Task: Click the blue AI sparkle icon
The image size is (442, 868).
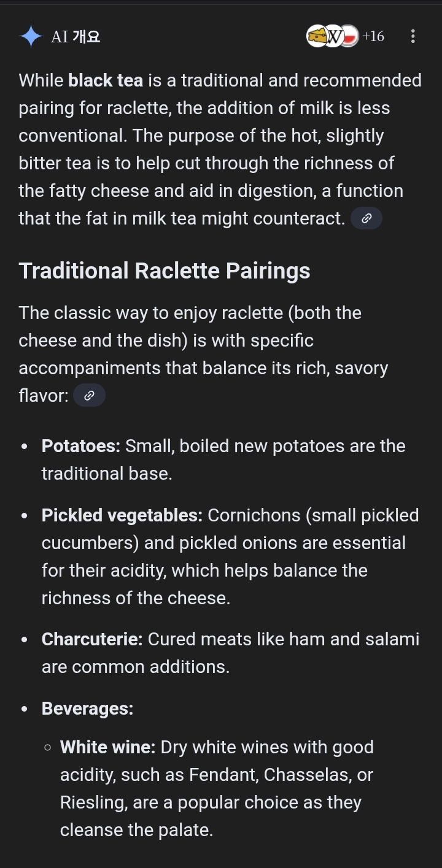Action: tap(30, 36)
